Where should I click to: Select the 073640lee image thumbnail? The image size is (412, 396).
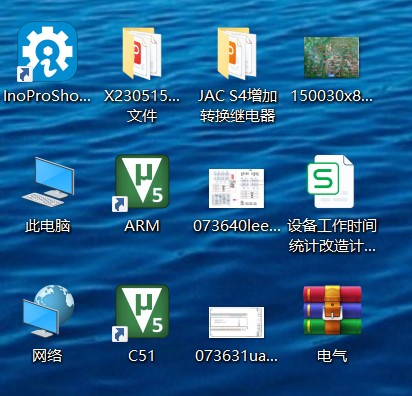[x=236, y=188]
